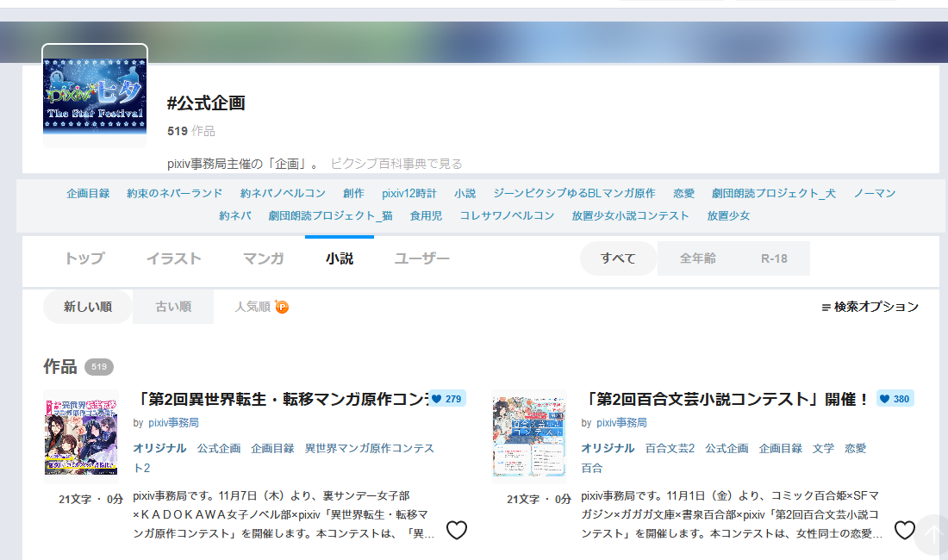The width and height of the screenshot is (948, 560).
Task: Click 恋愛 tag on 百合文芸 novel
Action: (856, 448)
